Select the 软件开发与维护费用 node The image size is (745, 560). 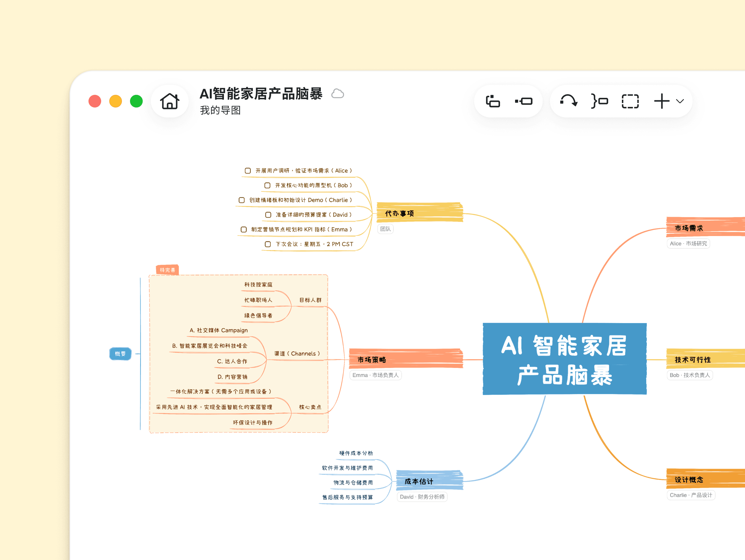(347, 468)
